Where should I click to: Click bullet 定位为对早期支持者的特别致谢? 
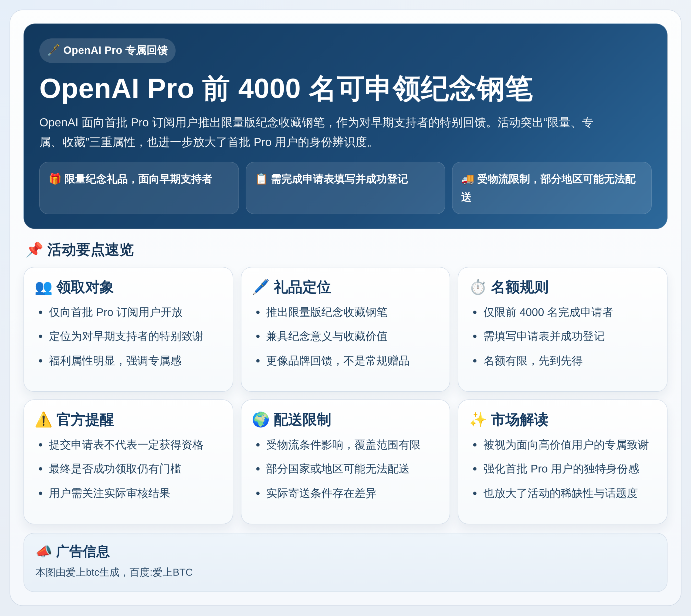[126, 336]
